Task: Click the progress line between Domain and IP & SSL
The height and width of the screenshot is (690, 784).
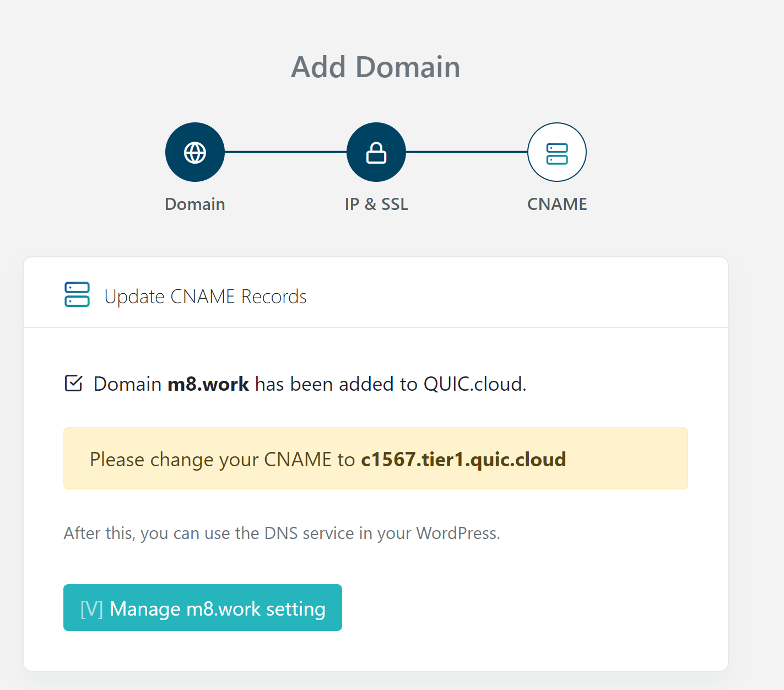Action: click(285, 152)
